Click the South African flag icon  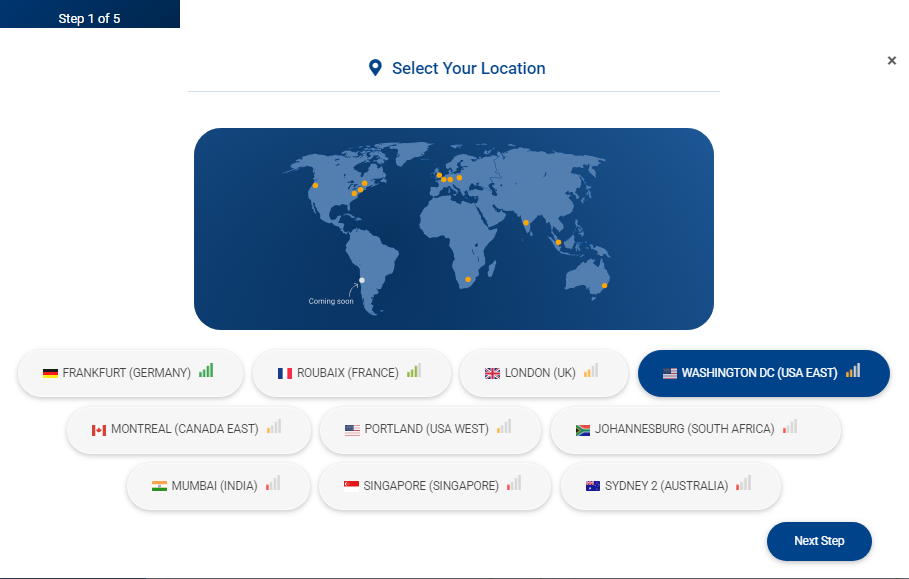coord(583,430)
